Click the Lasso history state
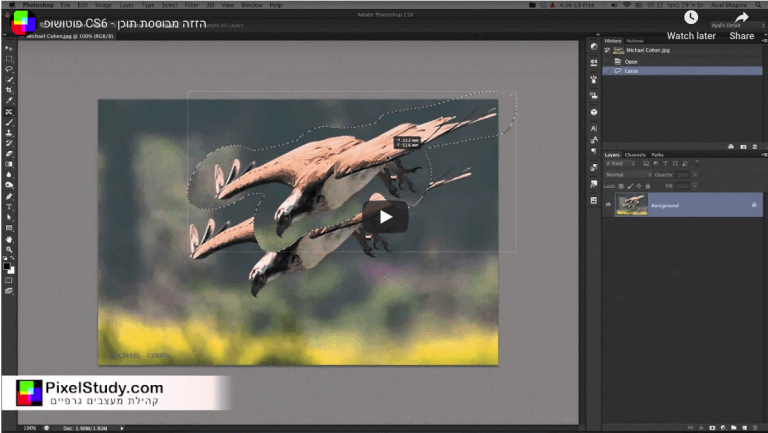768x433 pixels. 682,71
